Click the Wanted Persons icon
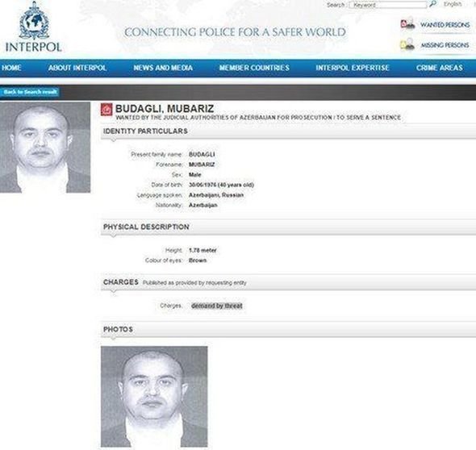Screen dimensions: 476x450 pyautogui.click(x=407, y=23)
